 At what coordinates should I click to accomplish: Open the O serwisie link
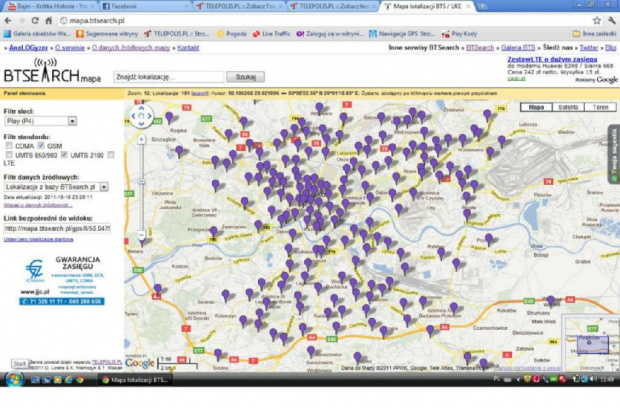[70, 47]
